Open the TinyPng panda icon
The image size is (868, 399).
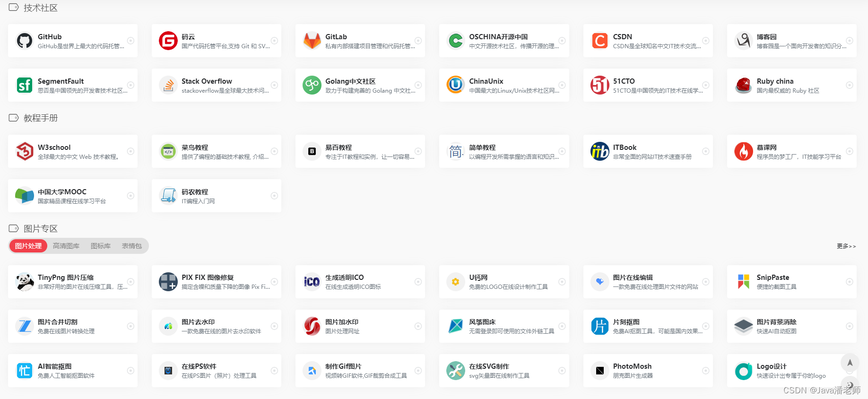tap(25, 282)
